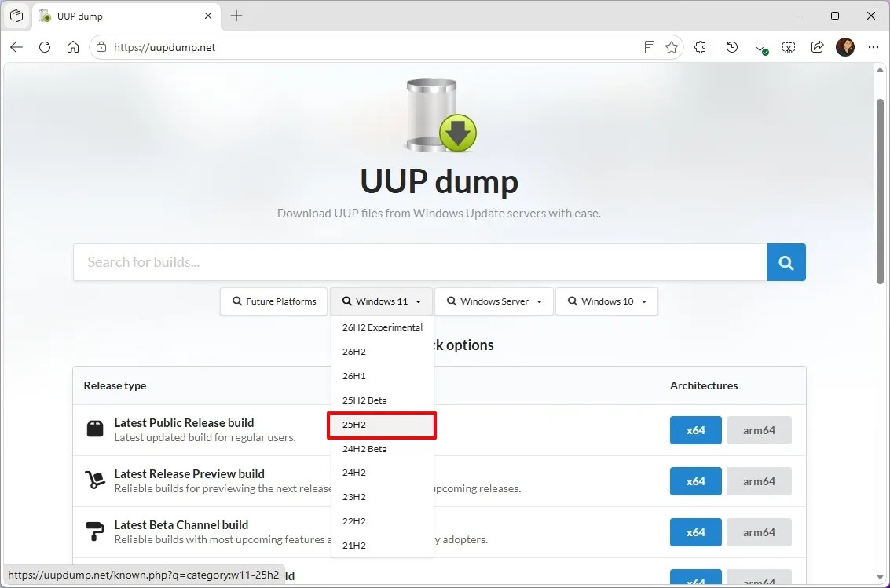Viewport: 890px width, 588px height.
Task: Reload the UUP dump page
Action: tap(45, 47)
